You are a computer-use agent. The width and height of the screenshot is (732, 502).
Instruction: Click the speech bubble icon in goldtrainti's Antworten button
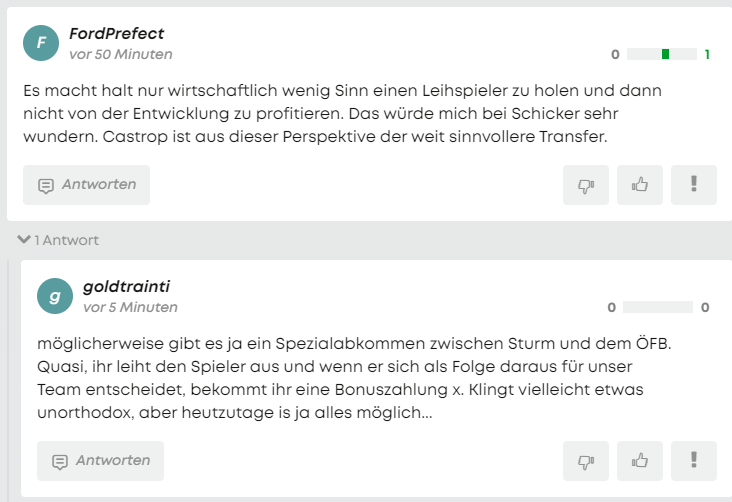point(60,462)
